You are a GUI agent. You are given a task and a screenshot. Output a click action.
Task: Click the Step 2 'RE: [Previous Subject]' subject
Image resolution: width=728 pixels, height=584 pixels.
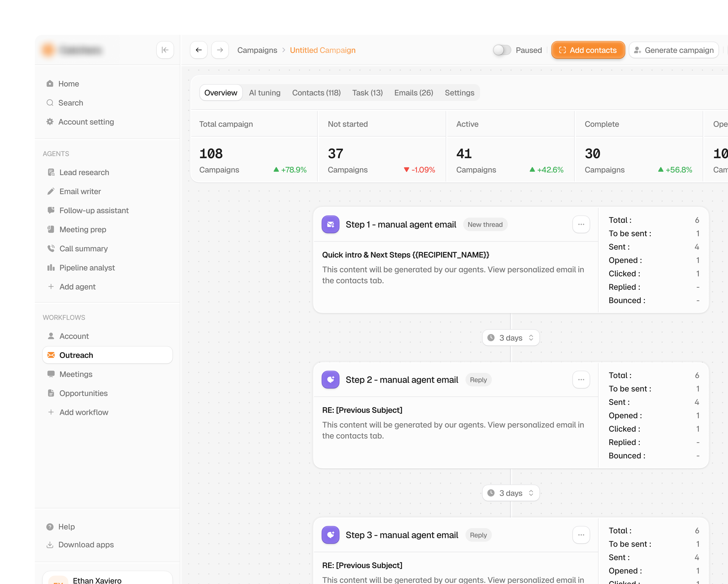click(362, 410)
